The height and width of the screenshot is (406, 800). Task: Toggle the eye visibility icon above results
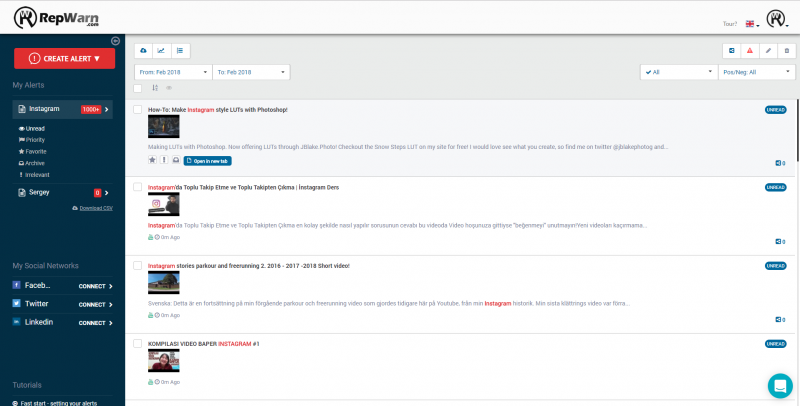click(x=169, y=88)
